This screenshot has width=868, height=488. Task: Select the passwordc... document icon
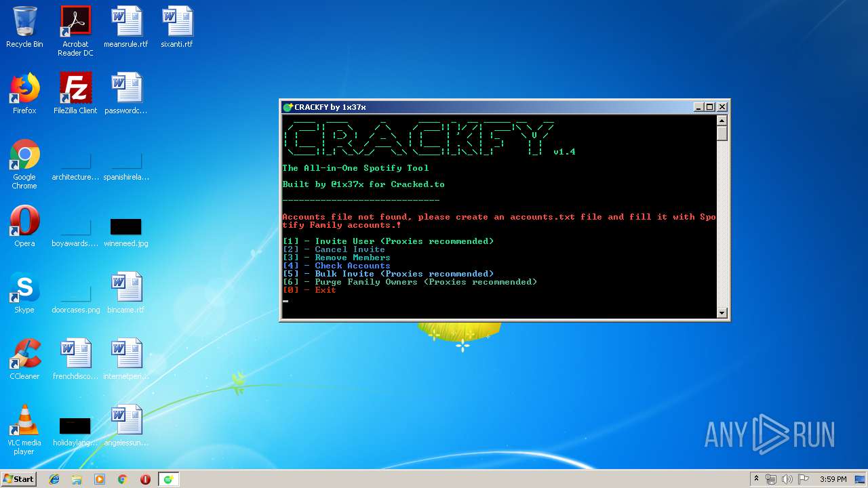(126, 94)
